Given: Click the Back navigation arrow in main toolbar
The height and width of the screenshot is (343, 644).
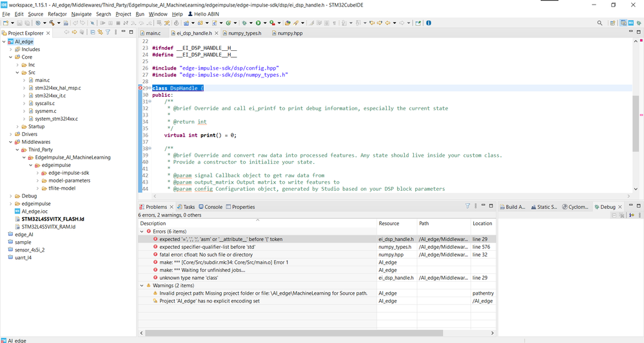Looking at the screenshot, I should 387,23.
